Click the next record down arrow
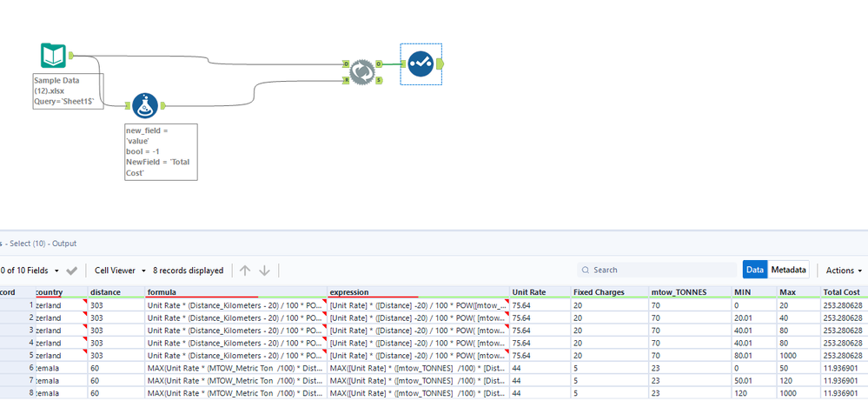Viewport: 868px width, 401px height. pos(265,271)
